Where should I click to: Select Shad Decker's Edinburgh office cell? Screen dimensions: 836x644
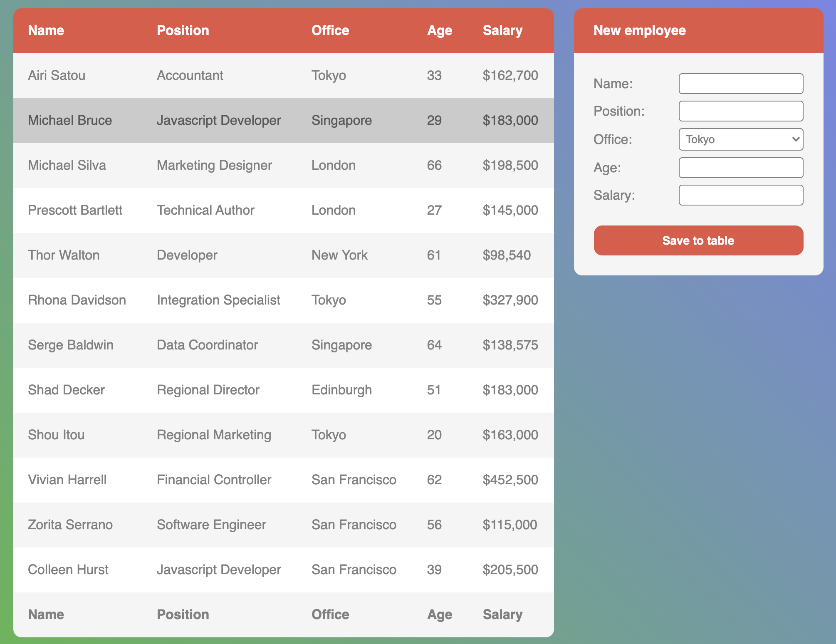[x=341, y=390]
